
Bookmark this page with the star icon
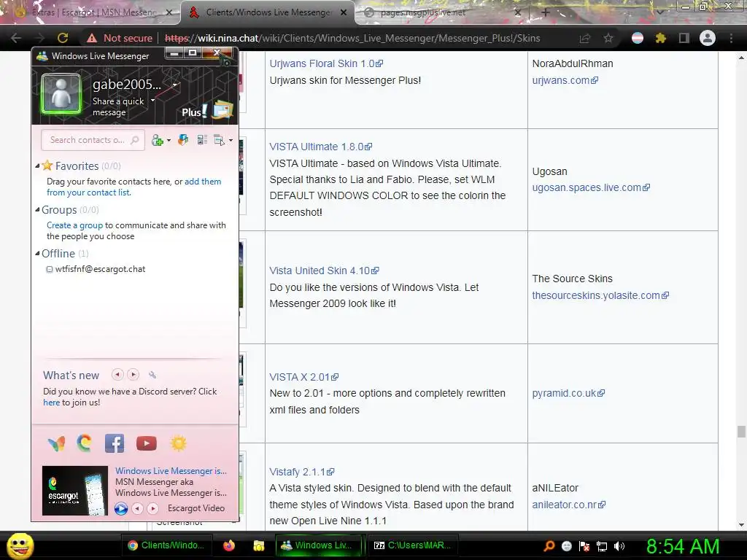[x=608, y=38]
